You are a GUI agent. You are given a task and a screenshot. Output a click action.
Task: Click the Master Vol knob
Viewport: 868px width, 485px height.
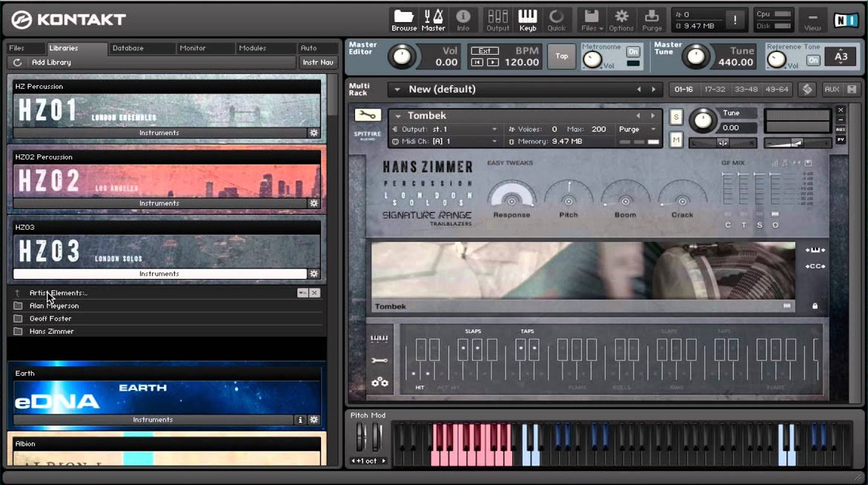(401, 56)
